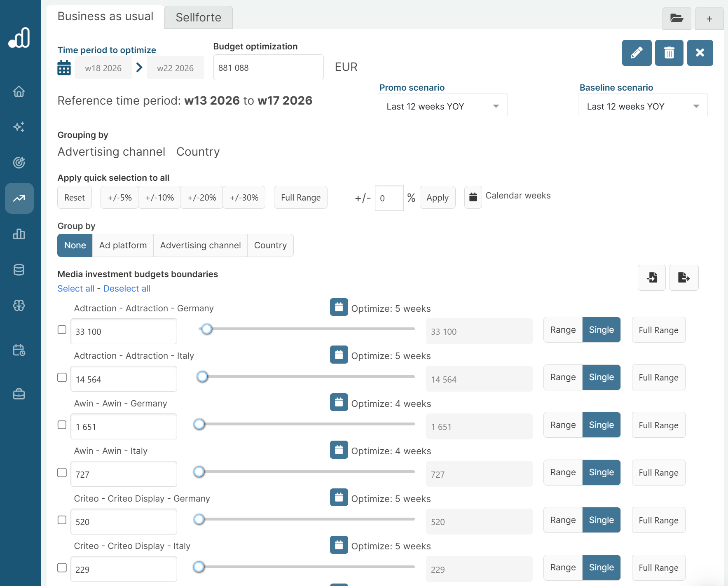Screen dimensions: 728x586
Task: Click the pencil edit scenario icon
Action: click(636, 53)
